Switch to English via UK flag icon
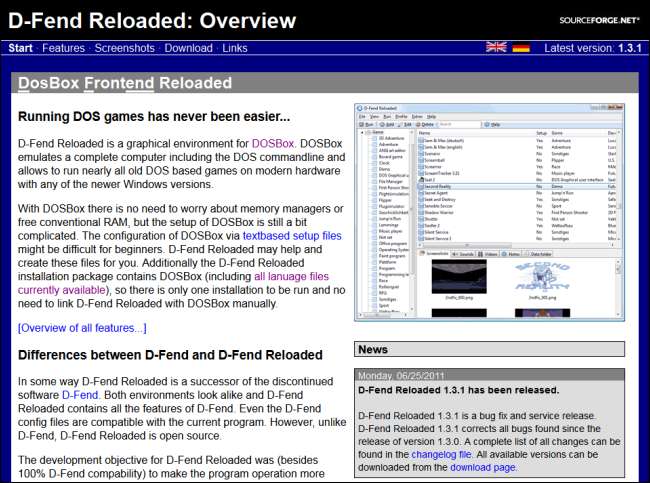 coord(496,47)
